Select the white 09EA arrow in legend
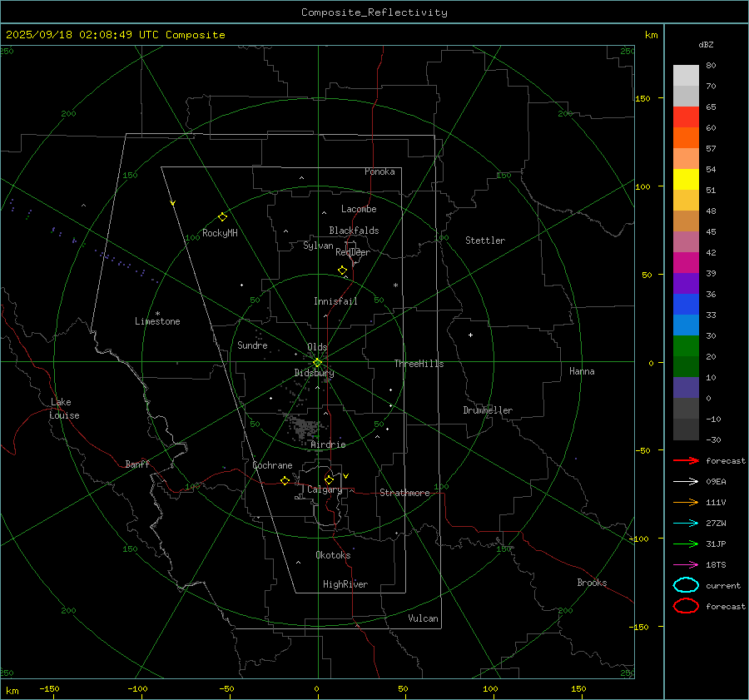 pos(686,481)
